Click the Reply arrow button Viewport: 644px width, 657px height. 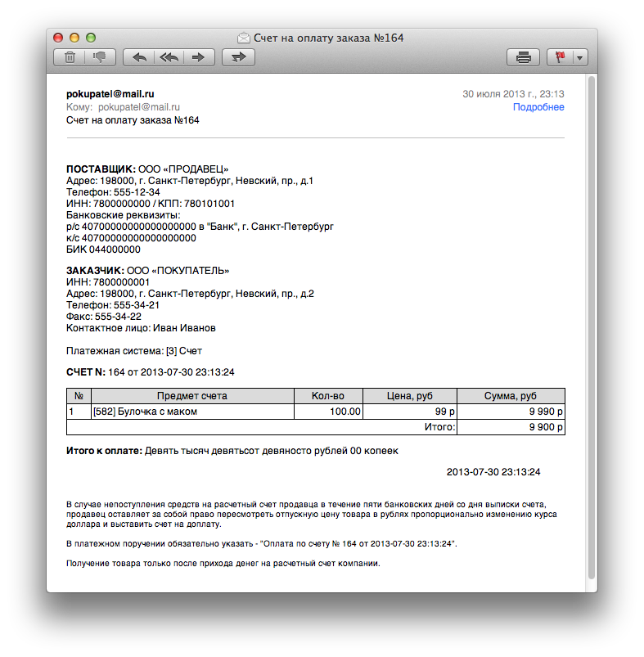pyautogui.click(x=139, y=57)
